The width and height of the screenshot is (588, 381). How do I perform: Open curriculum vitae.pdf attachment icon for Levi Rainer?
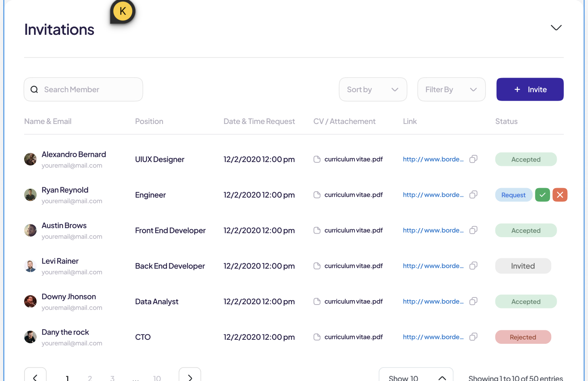(317, 266)
